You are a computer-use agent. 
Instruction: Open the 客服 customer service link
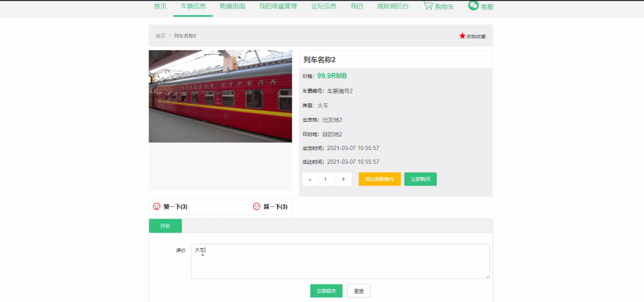[487, 7]
